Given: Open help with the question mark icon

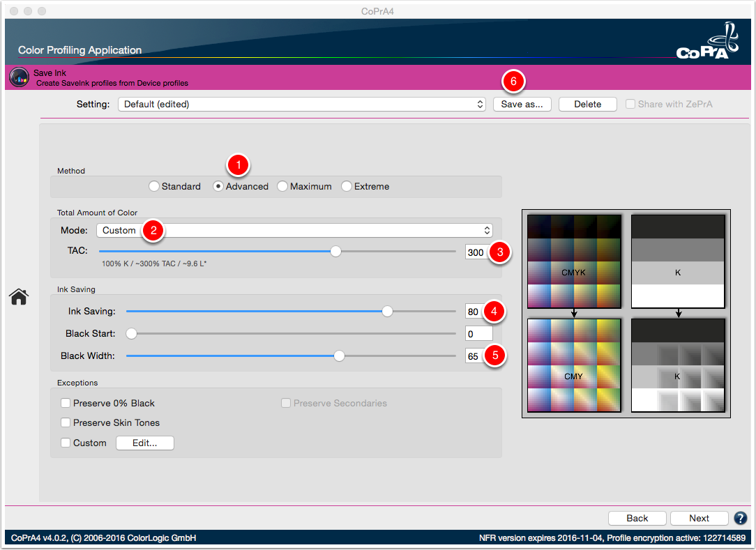Looking at the screenshot, I should pos(740,518).
